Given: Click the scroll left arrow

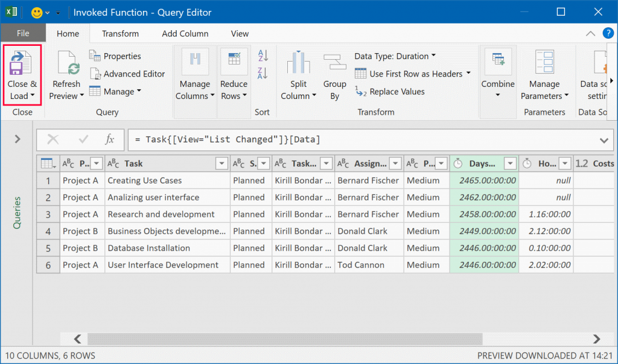Looking at the screenshot, I should [x=78, y=339].
